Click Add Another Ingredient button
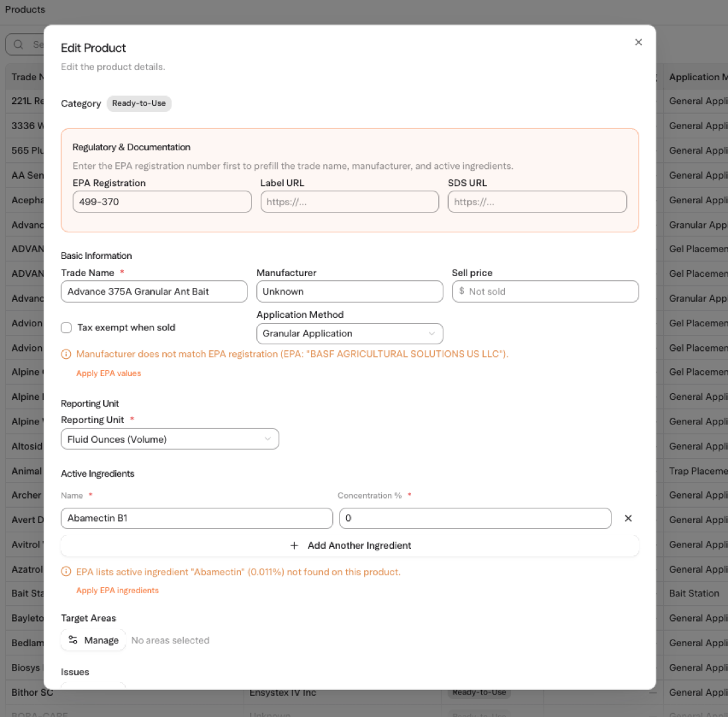Viewport: 728px width, 717px height. pyautogui.click(x=350, y=545)
